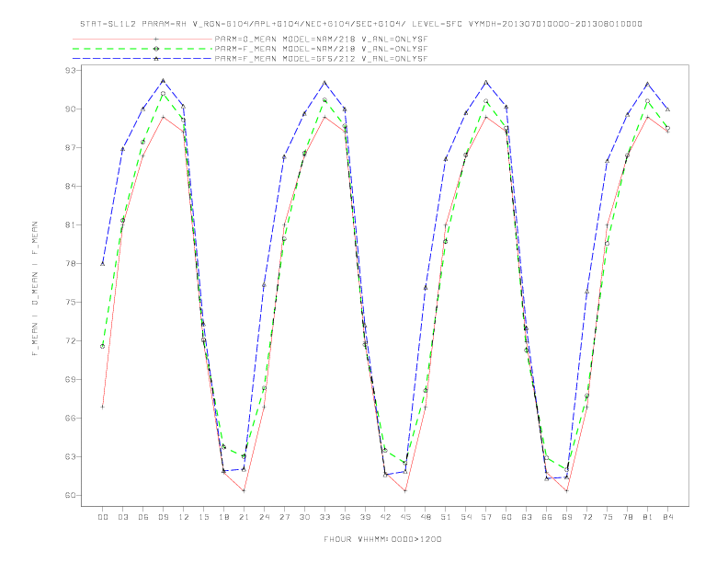
Task: Click x-axis tick label 84
Action: pos(668,517)
